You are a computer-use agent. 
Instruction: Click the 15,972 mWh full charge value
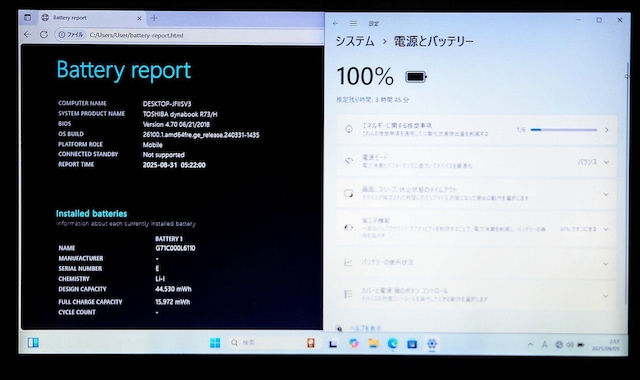pos(172,302)
